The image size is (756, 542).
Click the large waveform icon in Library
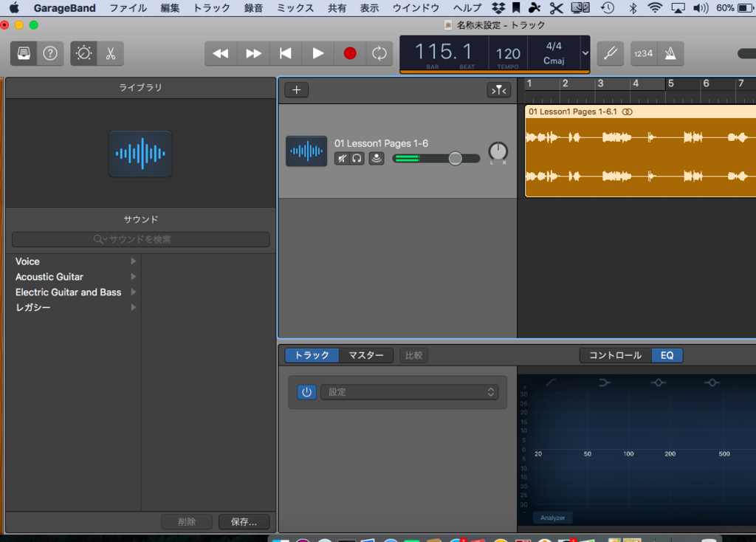click(x=140, y=154)
